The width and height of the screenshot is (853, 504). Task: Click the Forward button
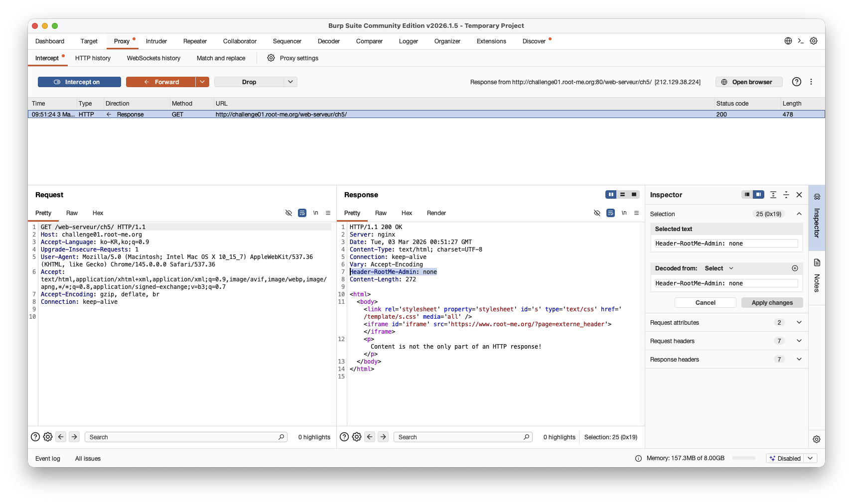(161, 82)
